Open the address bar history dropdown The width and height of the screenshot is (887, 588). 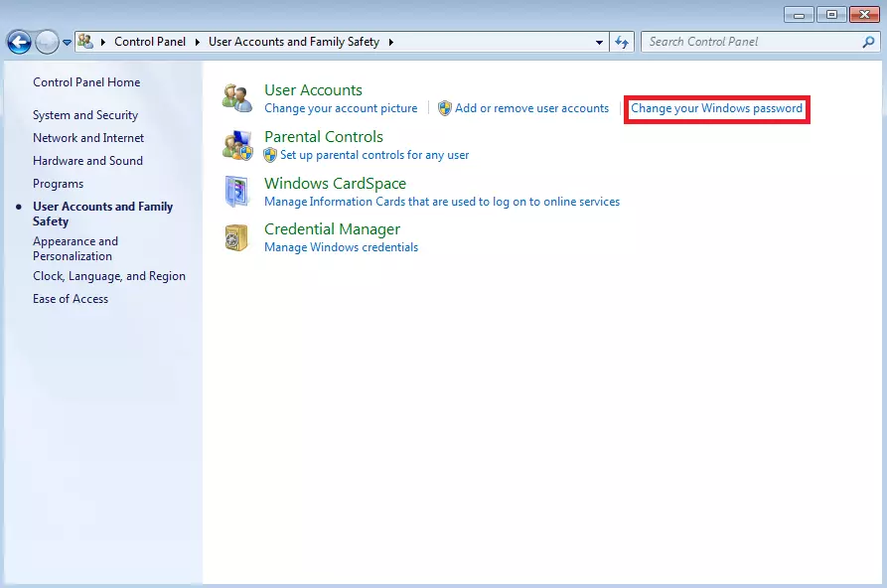click(x=599, y=43)
